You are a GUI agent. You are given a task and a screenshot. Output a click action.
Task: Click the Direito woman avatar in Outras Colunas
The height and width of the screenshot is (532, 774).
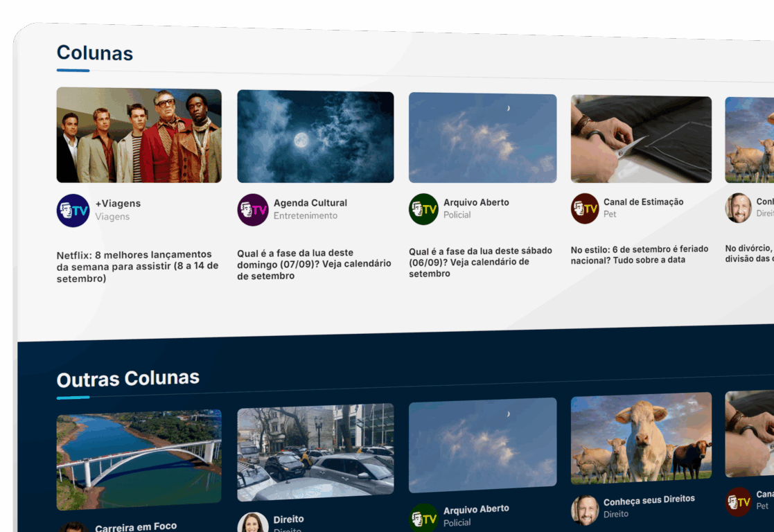coord(253,522)
